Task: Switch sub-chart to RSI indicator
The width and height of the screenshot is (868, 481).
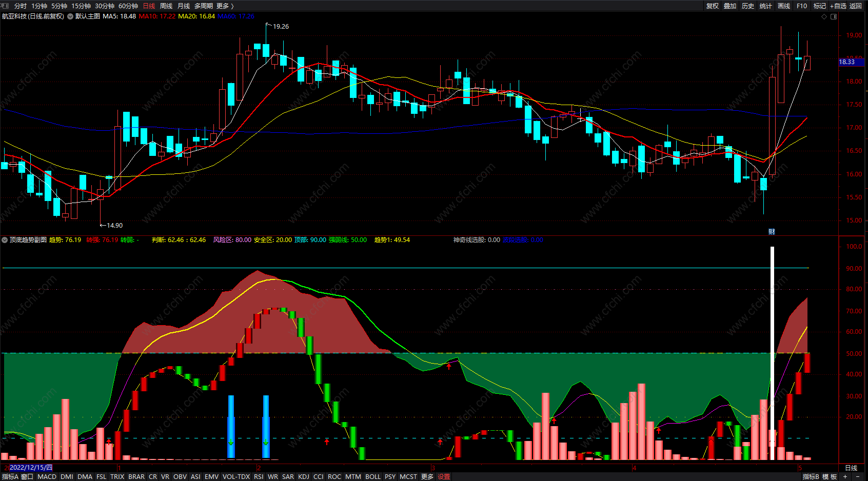Action: point(259,477)
